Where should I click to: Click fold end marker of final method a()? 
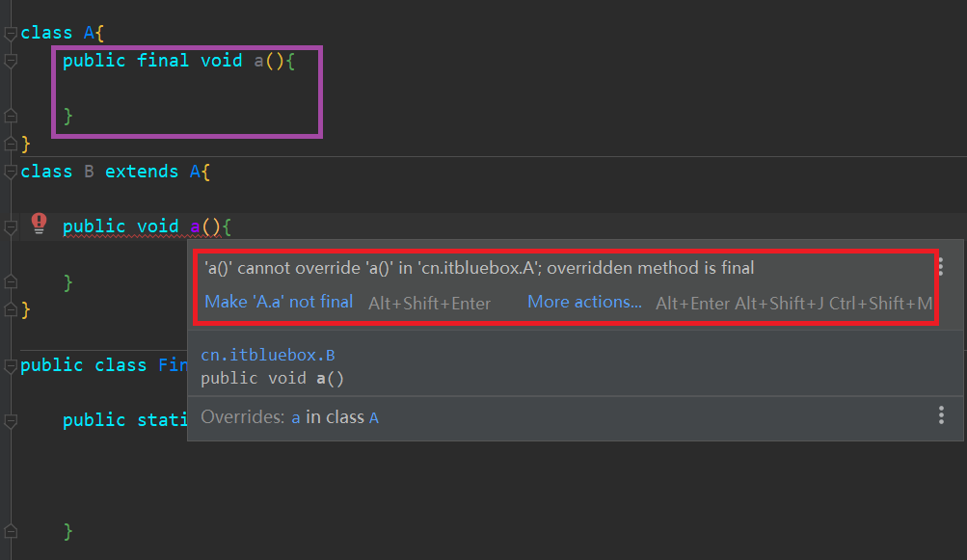(x=11, y=116)
